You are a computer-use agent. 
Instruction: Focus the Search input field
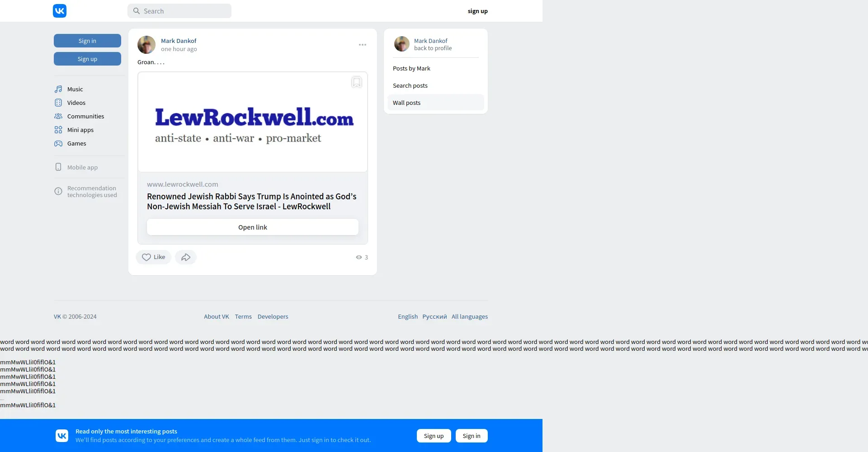[x=179, y=11]
